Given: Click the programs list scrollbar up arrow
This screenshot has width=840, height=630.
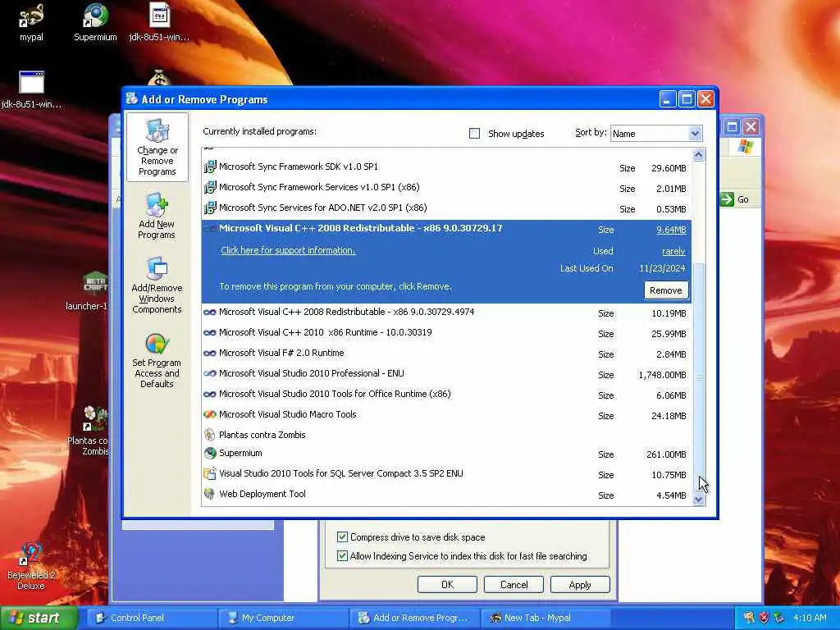Looking at the screenshot, I should [699, 155].
